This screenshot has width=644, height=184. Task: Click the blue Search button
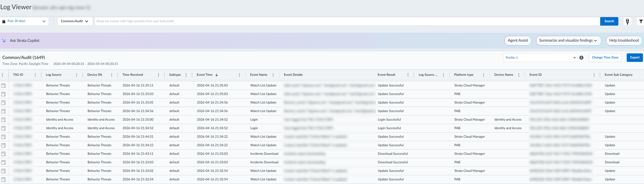coord(609,21)
